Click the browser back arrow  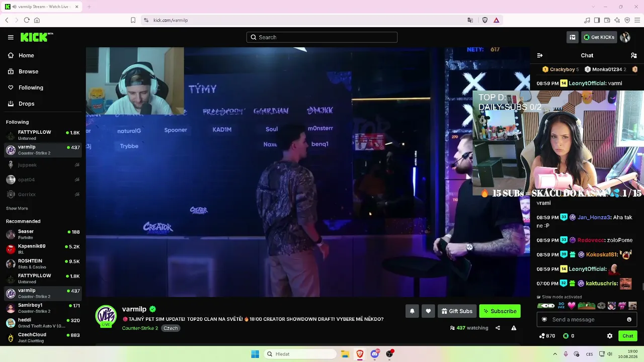[7, 20]
